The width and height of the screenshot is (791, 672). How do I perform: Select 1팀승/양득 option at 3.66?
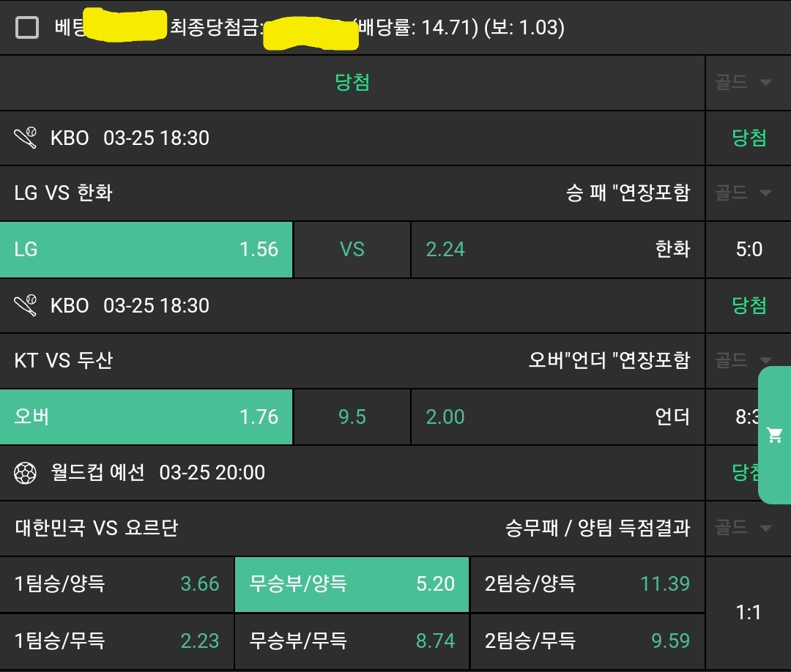(117, 584)
